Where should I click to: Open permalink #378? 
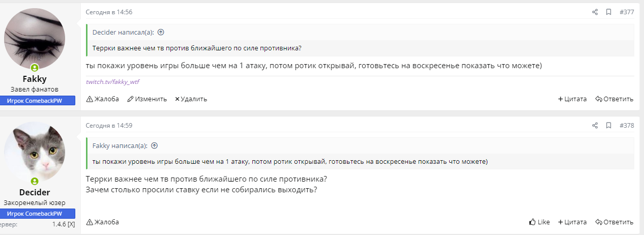click(627, 126)
